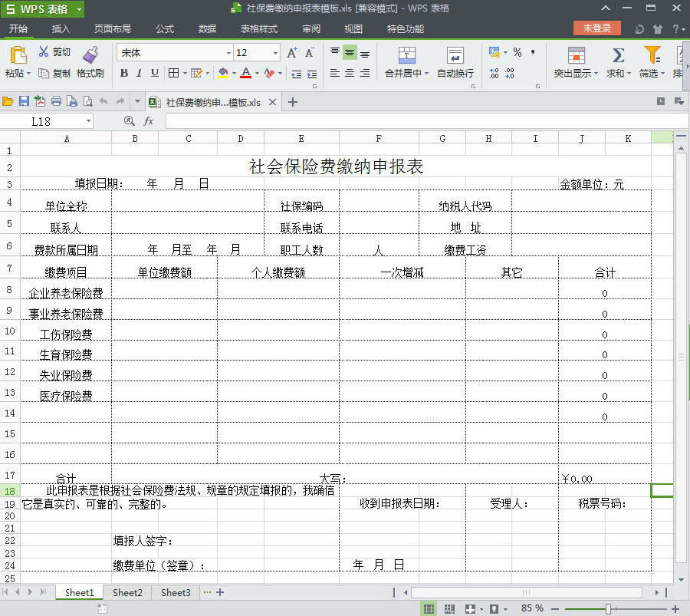Toggle Wrap Text (自动换行)
The height and width of the screenshot is (616, 690).
tap(455, 62)
